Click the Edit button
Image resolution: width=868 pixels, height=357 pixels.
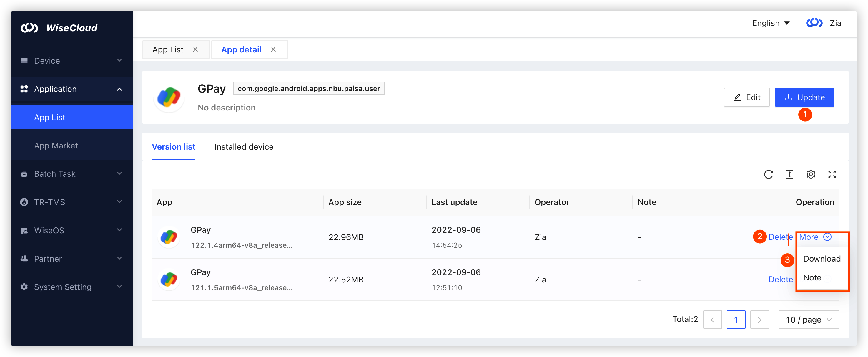pos(747,97)
